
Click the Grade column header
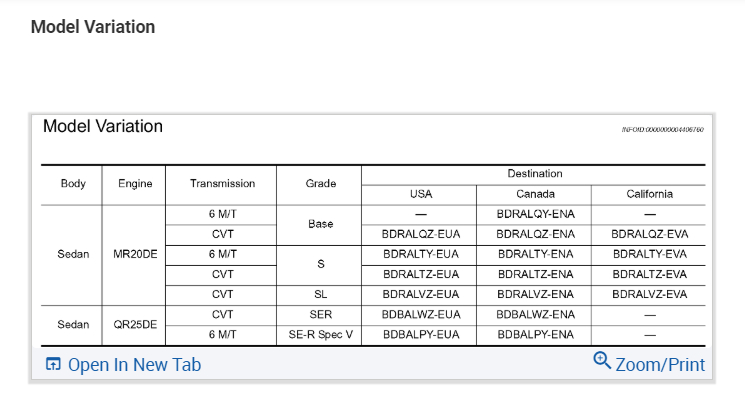tap(320, 184)
